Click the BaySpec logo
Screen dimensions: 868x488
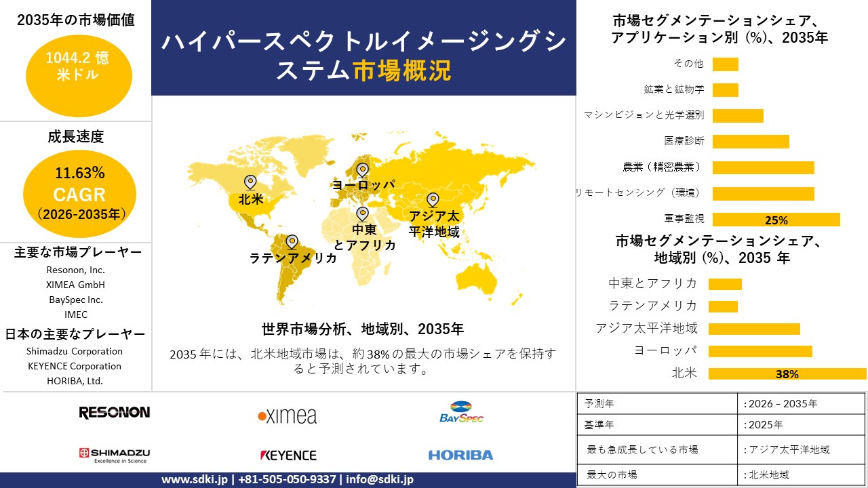pyautogui.click(x=461, y=413)
